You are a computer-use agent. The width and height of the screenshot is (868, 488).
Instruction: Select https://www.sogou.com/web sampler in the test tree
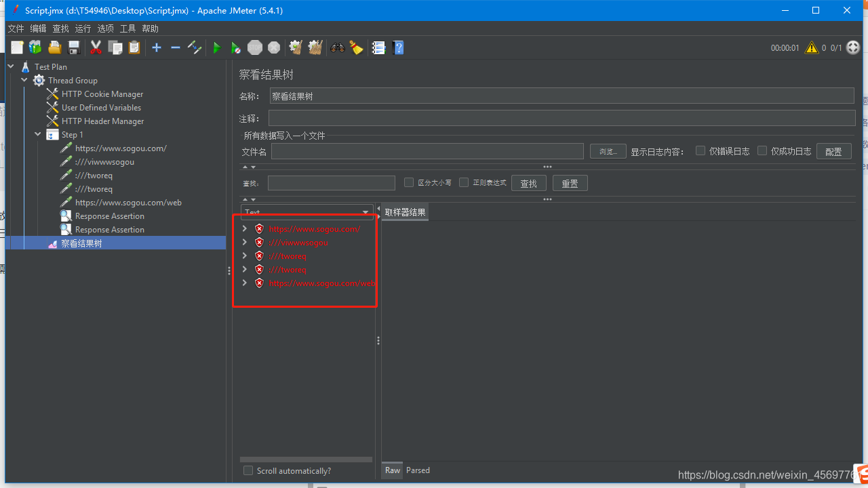click(x=128, y=203)
